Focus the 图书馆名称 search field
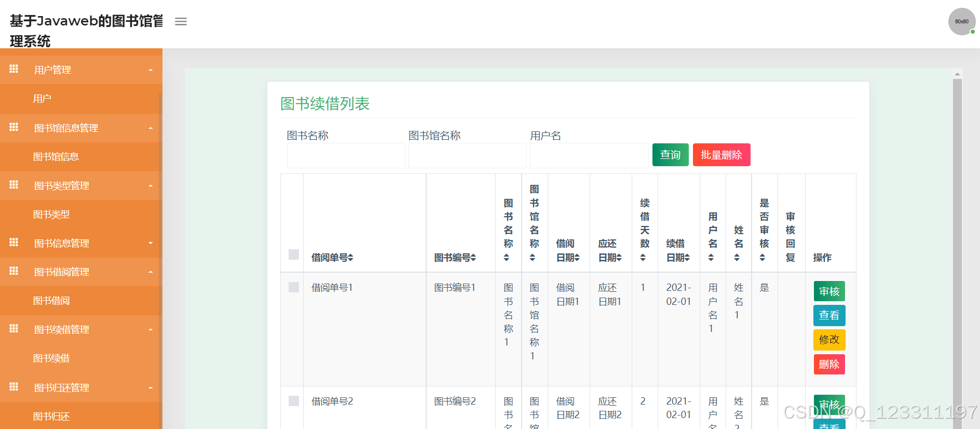980x429 pixels. point(467,156)
